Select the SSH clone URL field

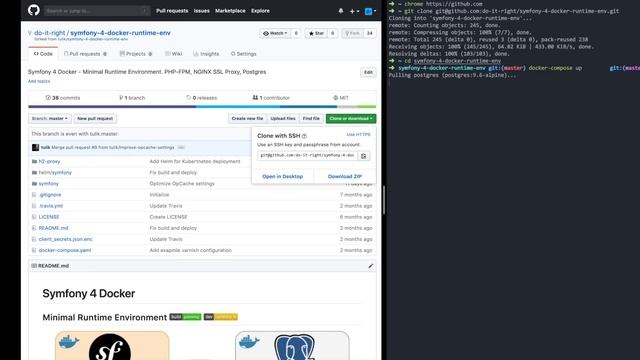pos(307,156)
